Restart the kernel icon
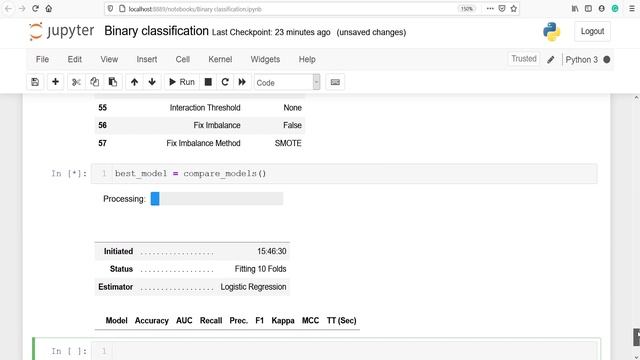The height and width of the screenshot is (360, 640). tap(225, 82)
